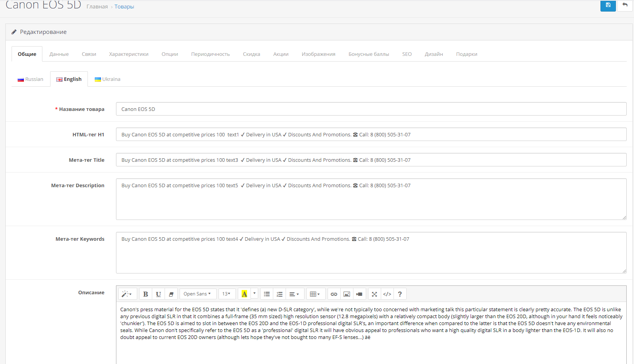This screenshot has width=634, height=364.
Task: Switch to the Характеристики tab
Action: (129, 54)
